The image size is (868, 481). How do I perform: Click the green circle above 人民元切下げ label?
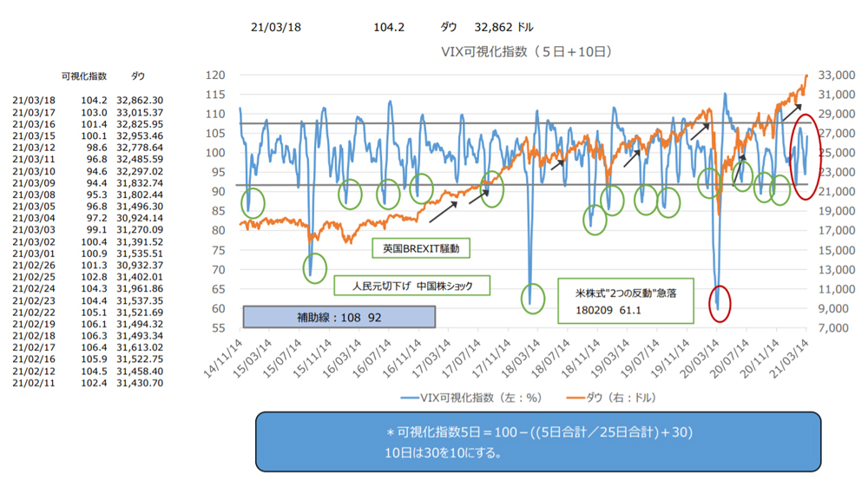(x=315, y=268)
